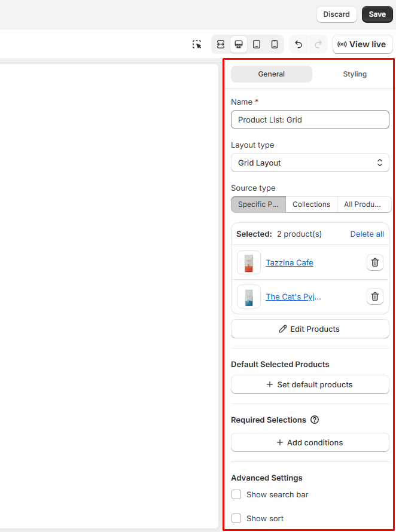Viewport: 396px width, 532px height.
Task: Enable the Show search bar checkbox
Action: (236, 494)
